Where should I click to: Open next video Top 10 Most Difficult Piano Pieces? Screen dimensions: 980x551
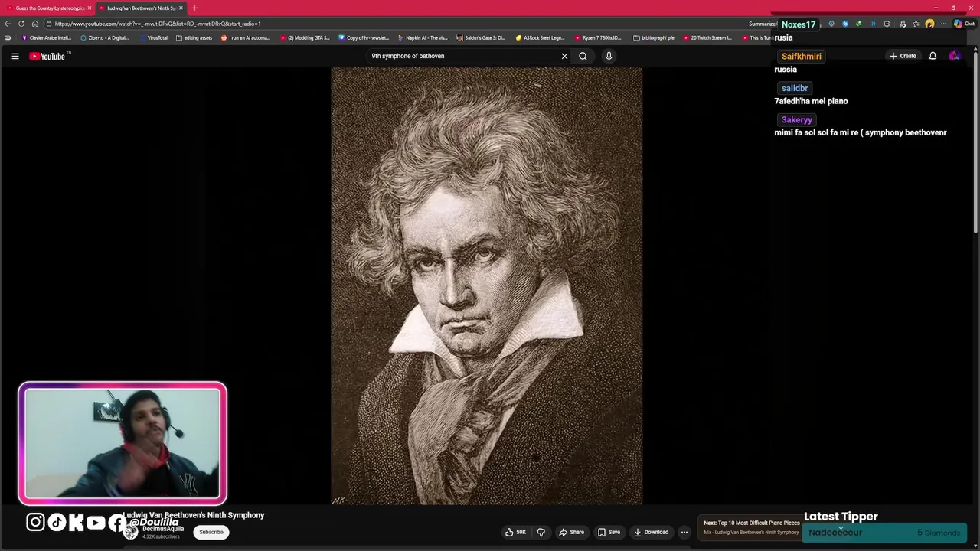point(752,527)
